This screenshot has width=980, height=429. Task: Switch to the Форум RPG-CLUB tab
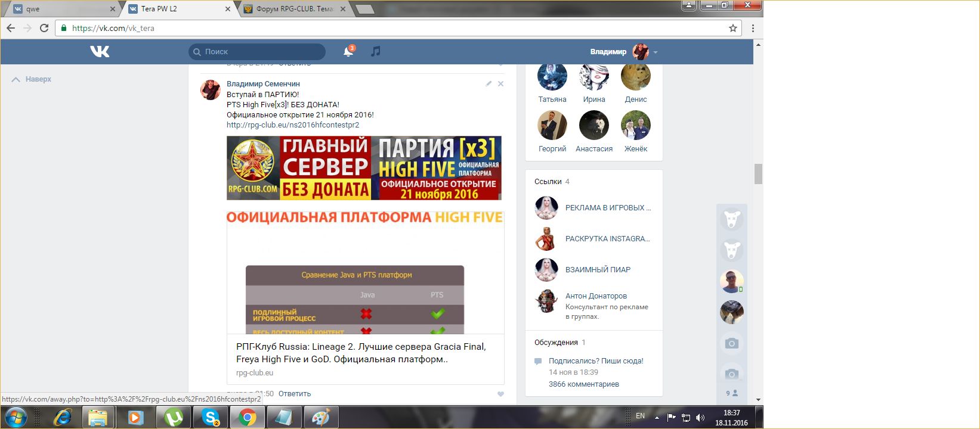coord(295,9)
